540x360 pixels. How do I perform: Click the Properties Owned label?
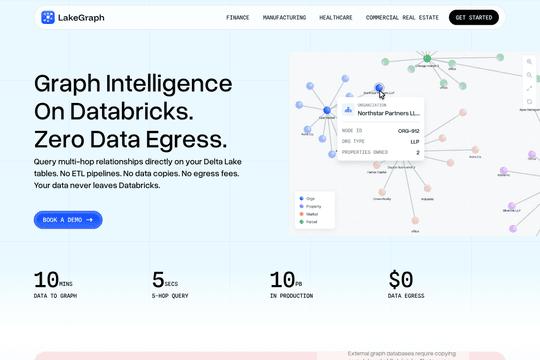point(365,152)
